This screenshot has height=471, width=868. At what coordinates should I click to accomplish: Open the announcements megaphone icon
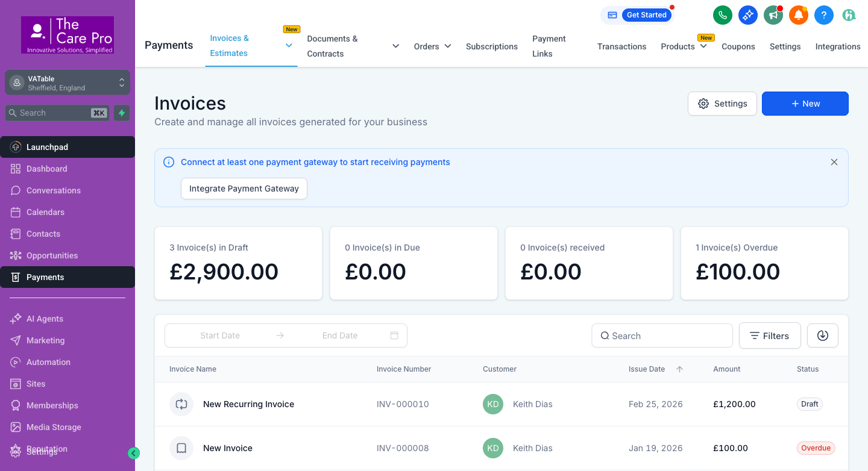pyautogui.click(x=773, y=15)
